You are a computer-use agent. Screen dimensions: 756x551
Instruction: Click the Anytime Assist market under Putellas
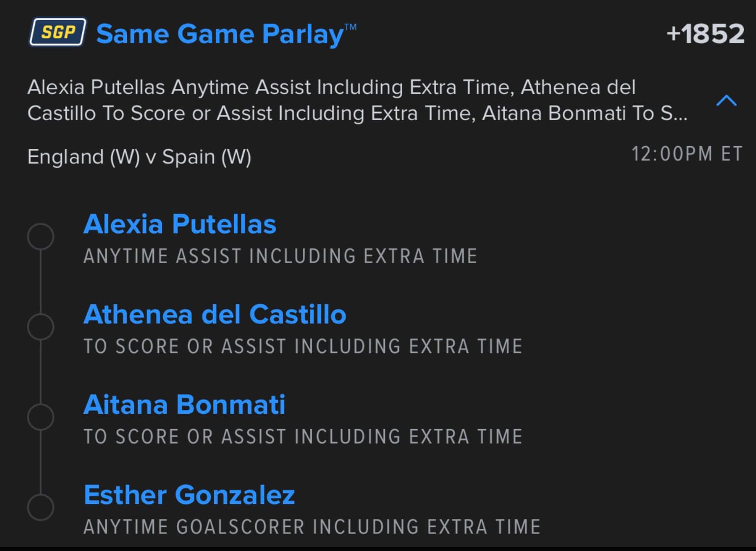pyautogui.click(x=280, y=256)
